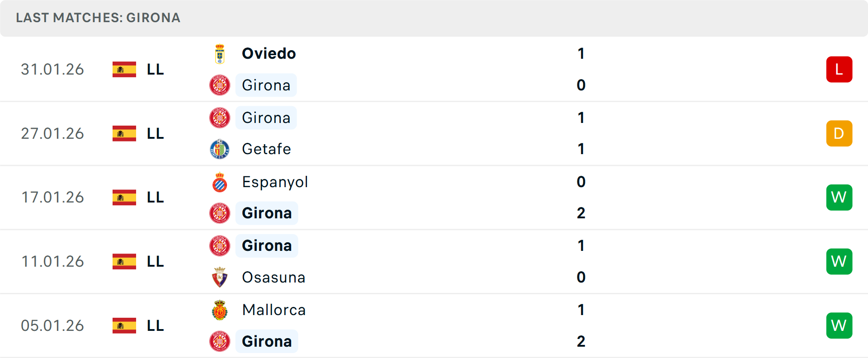Select the Girona crest next to Getafe match
The height and width of the screenshot is (358, 868).
click(x=220, y=117)
